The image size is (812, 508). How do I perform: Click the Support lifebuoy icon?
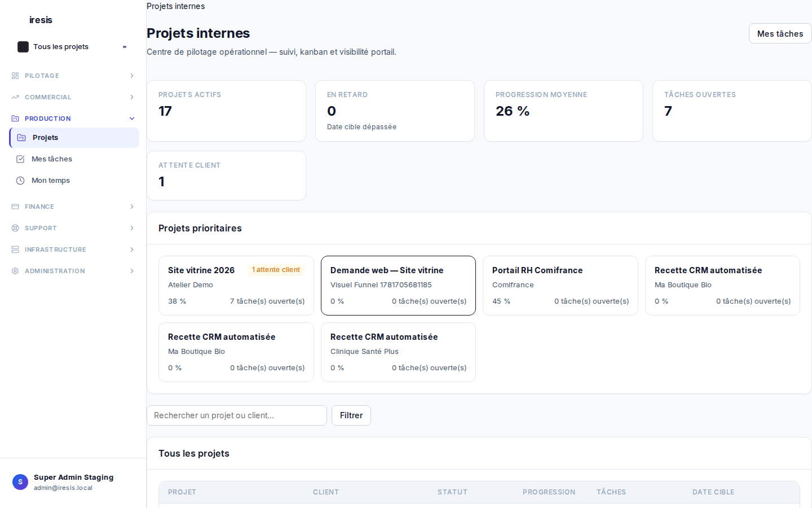click(x=15, y=228)
